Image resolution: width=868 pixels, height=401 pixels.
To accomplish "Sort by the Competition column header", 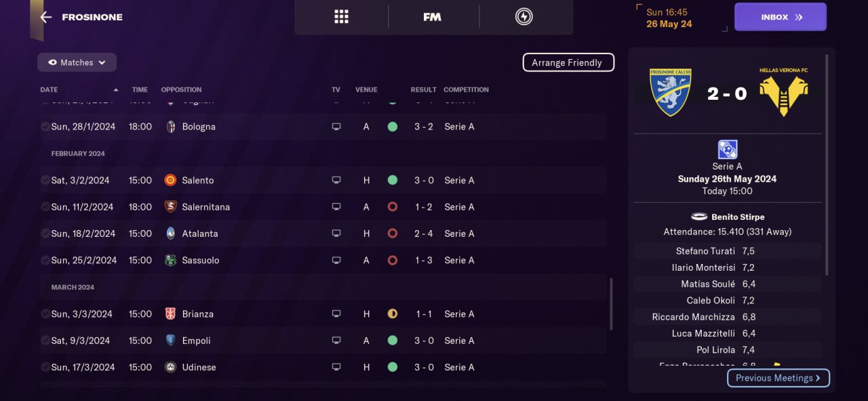I will (466, 90).
